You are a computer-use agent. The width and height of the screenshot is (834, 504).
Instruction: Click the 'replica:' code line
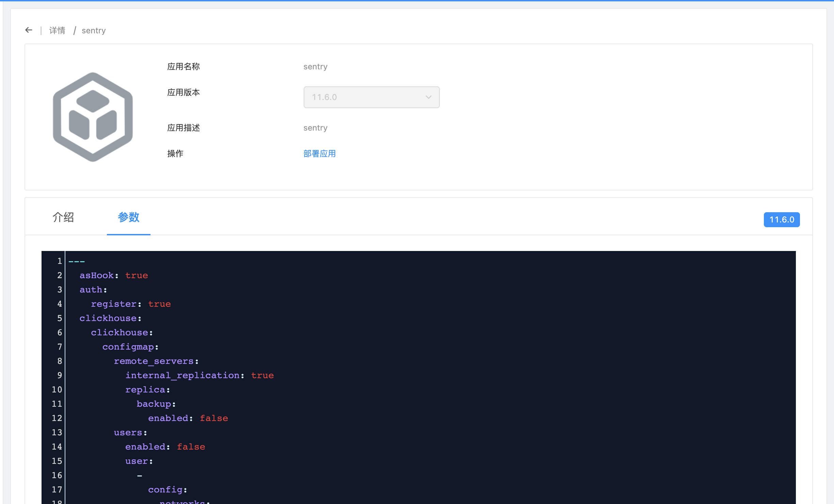(x=148, y=390)
